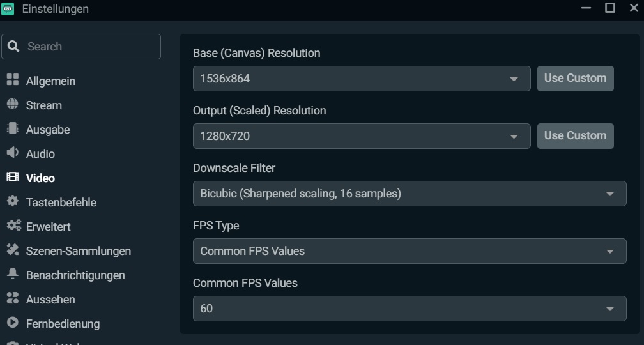Click the Stream globe icon

click(13, 105)
